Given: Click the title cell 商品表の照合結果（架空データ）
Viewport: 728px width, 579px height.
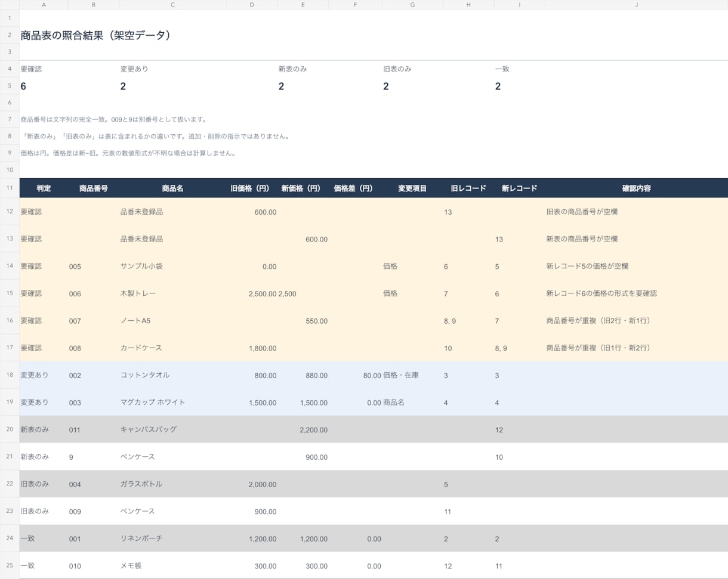Looking at the screenshot, I should coord(96,35).
